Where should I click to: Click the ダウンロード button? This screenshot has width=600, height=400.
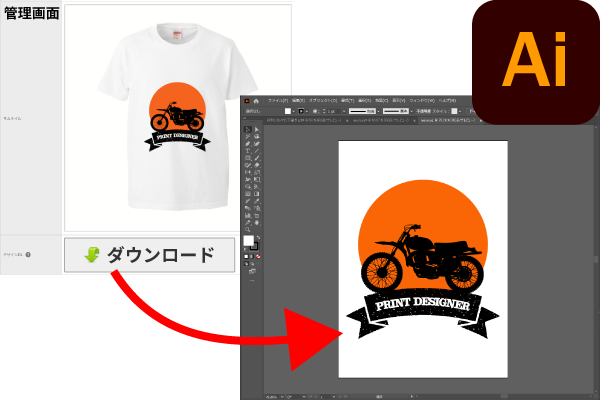click(x=150, y=255)
